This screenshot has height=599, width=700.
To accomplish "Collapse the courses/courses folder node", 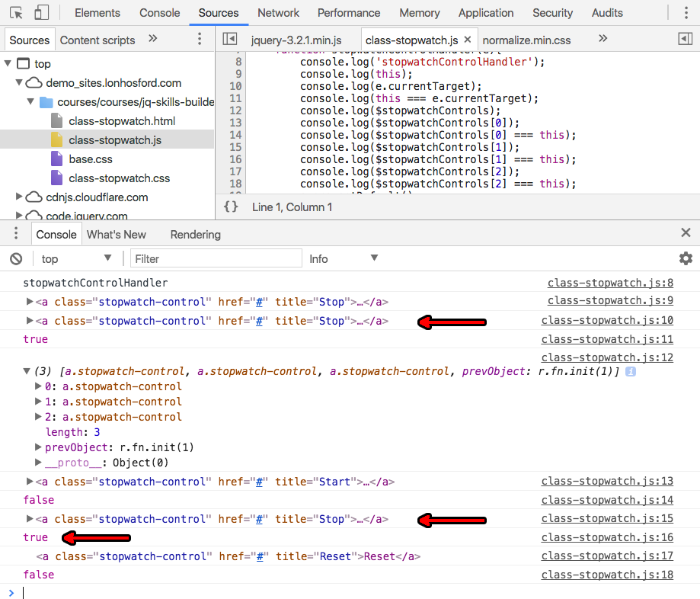I will pyautogui.click(x=30, y=102).
